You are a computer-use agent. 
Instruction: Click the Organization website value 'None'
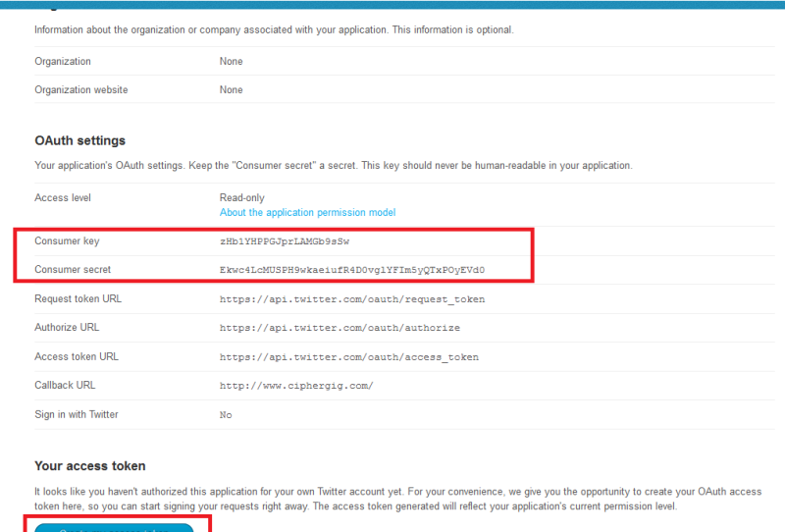pyautogui.click(x=231, y=89)
